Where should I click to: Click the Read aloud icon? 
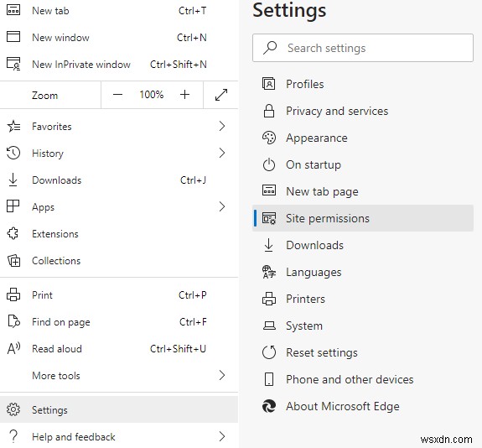[13, 349]
